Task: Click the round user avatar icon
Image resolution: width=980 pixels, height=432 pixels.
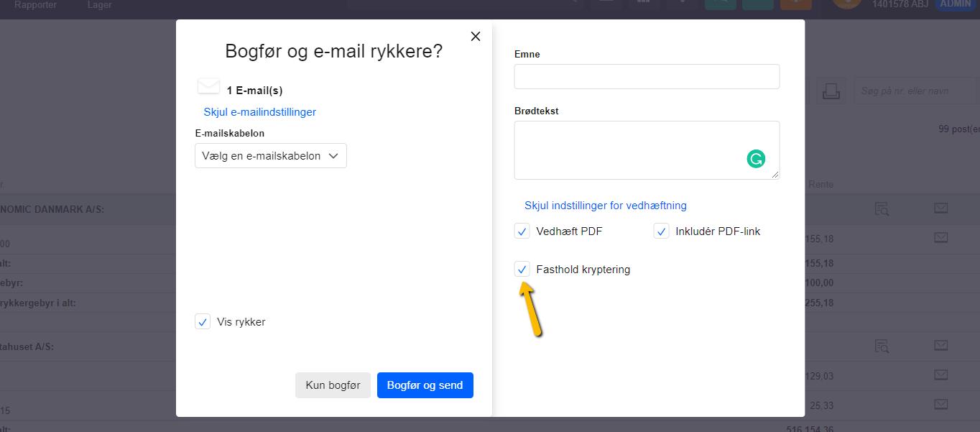Action: click(846, 4)
